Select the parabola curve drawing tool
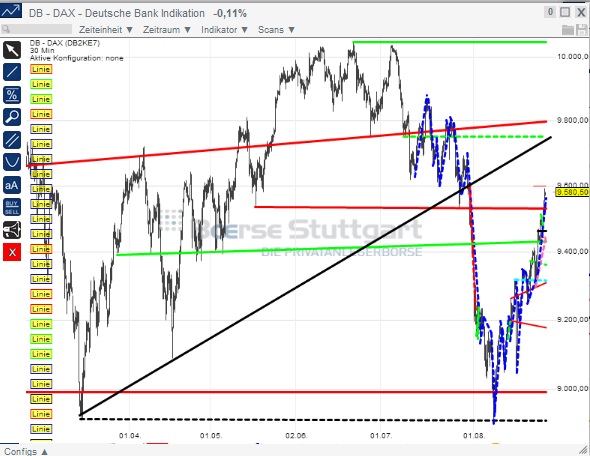Screen dimensions: 590x456 tap(12, 162)
